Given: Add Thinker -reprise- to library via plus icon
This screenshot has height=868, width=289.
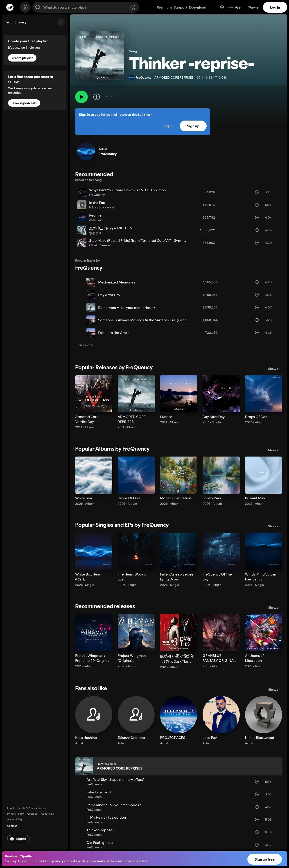Looking at the screenshot, I should click(x=97, y=97).
